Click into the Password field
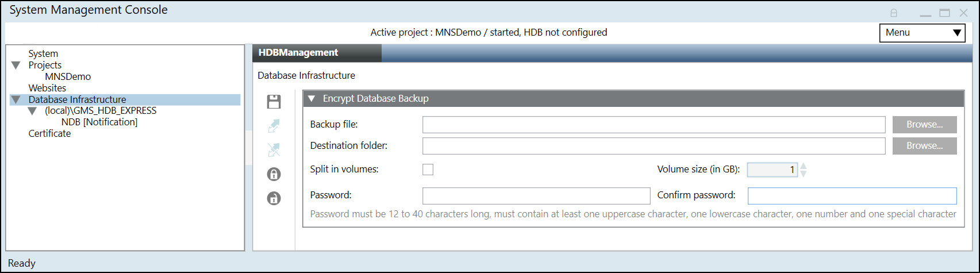 [536, 196]
